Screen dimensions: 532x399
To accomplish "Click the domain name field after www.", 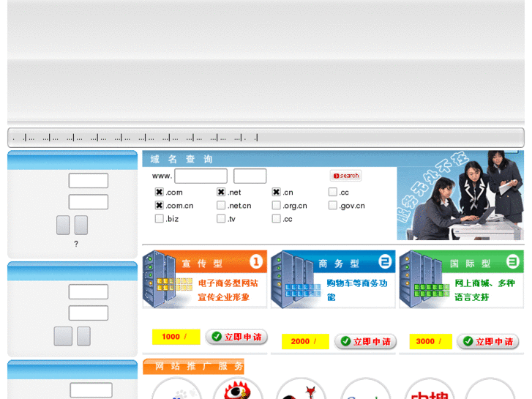I will tap(201, 176).
